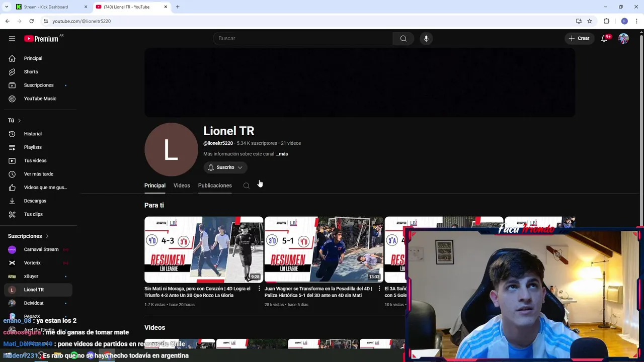
Task: Open browser extensions puzzle icon
Action: [x=606, y=21]
